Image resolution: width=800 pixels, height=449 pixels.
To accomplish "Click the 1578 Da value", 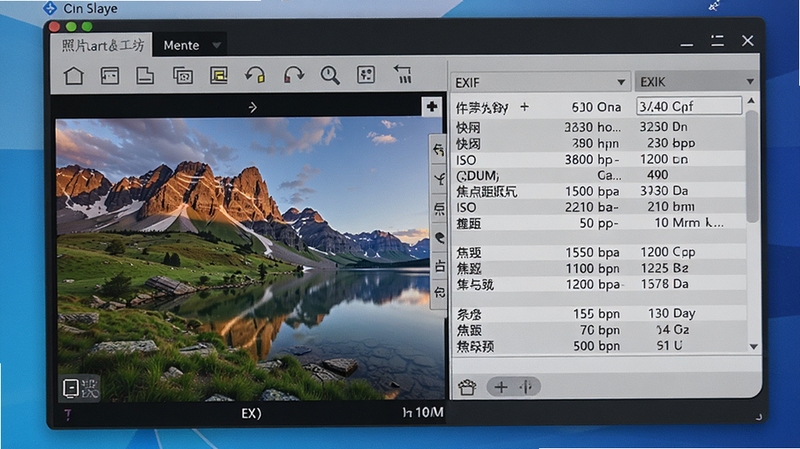I will [x=664, y=284].
